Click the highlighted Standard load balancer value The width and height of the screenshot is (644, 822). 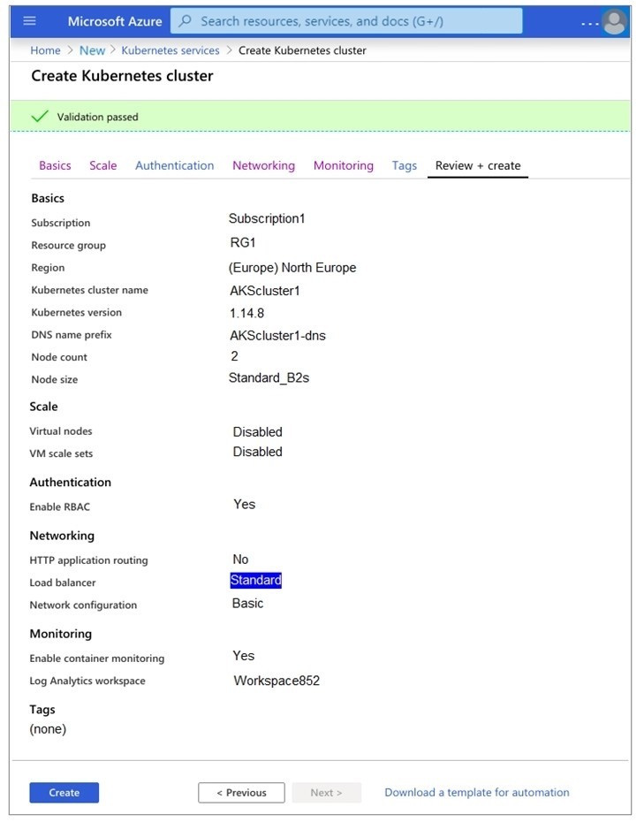(x=255, y=581)
